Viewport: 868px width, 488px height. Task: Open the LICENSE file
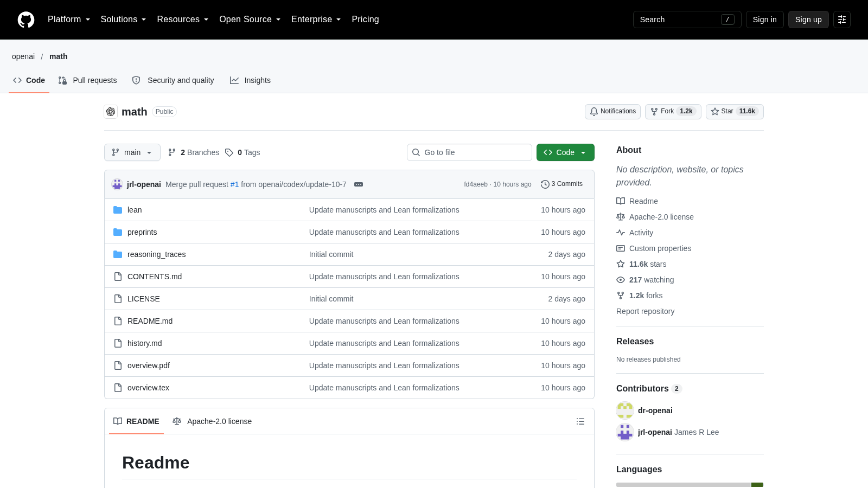144,299
